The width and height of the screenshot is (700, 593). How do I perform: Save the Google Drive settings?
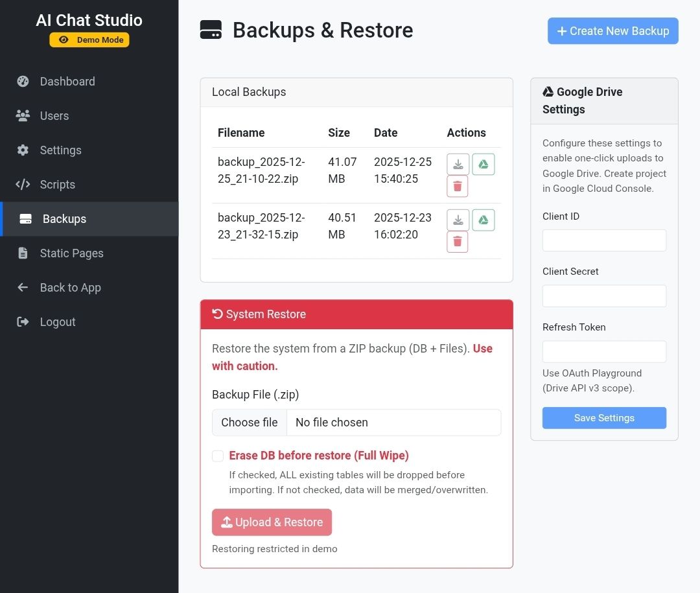coord(604,418)
